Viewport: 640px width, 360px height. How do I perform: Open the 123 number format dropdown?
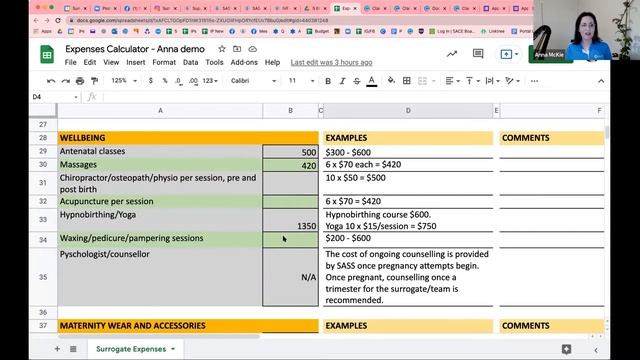[210, 81]
